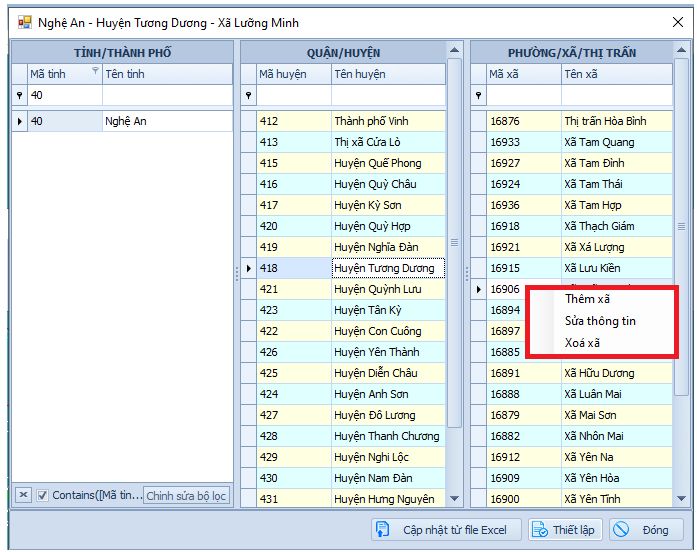Toggle the Contains([Mã tỉn... filter checkbox

(x=42, y=495)
